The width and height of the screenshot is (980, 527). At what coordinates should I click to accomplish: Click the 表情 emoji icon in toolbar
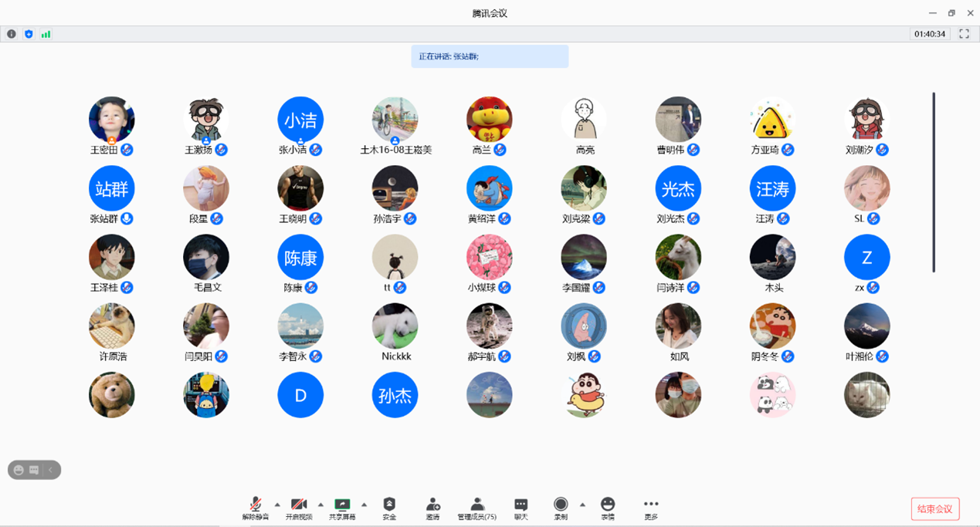pyautogui.click(x=608, y=505)
